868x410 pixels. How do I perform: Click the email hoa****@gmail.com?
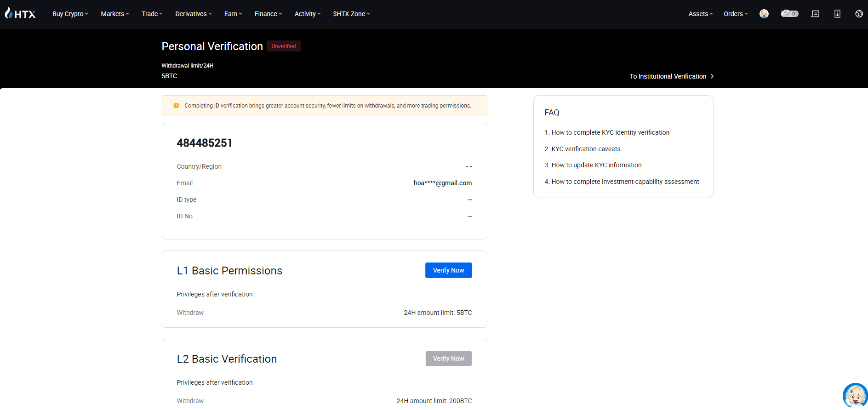tap(443, 183)
